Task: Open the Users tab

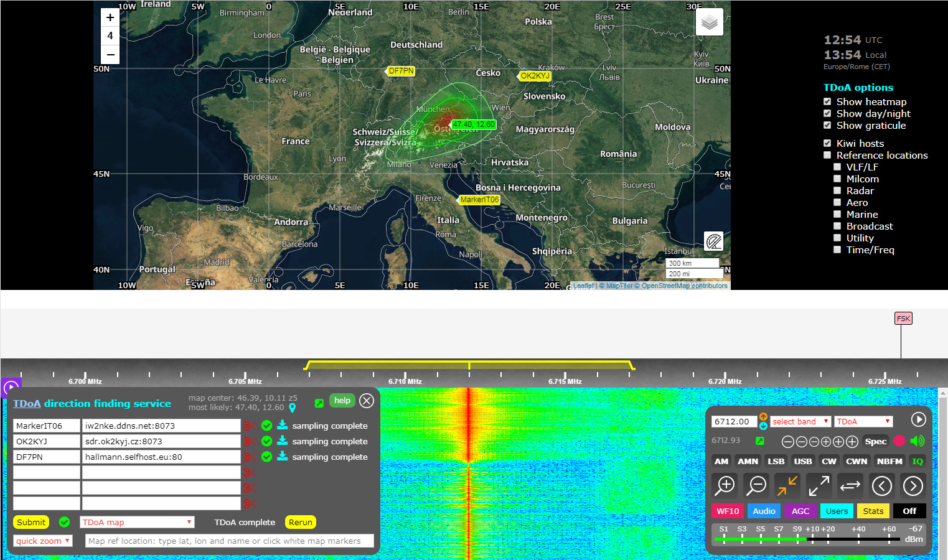Action: (837, 511)
